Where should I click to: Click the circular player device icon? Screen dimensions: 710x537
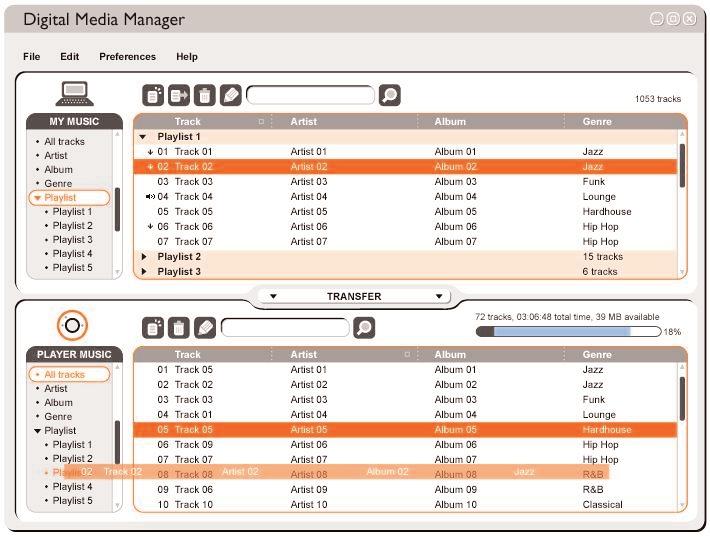(72, 325)
